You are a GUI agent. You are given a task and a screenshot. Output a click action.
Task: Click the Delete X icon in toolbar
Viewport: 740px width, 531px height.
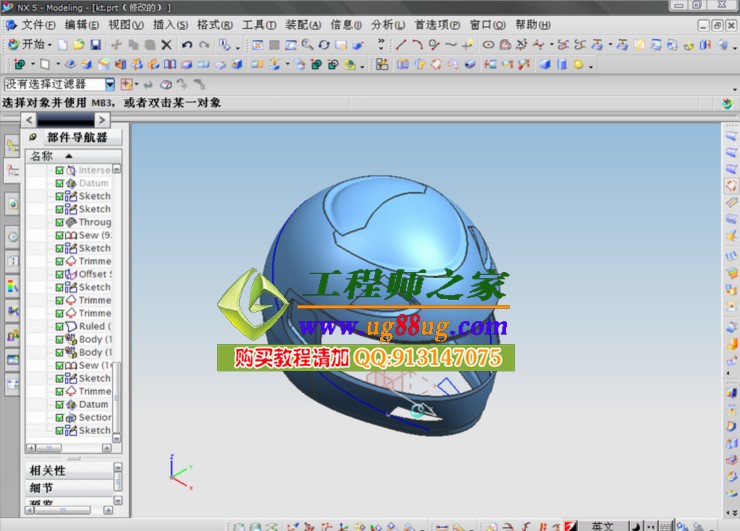click(x=166, y=45)
